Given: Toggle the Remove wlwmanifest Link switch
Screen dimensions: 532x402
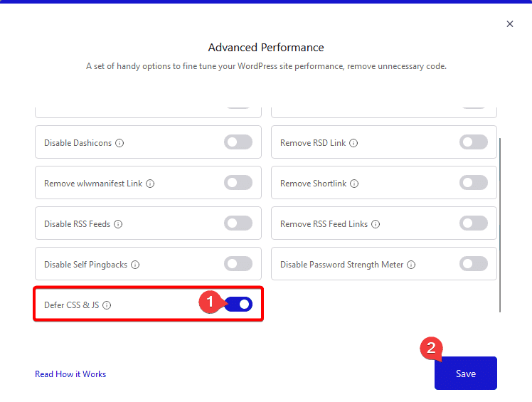Looking at the screenshot, I should point(238,183).
